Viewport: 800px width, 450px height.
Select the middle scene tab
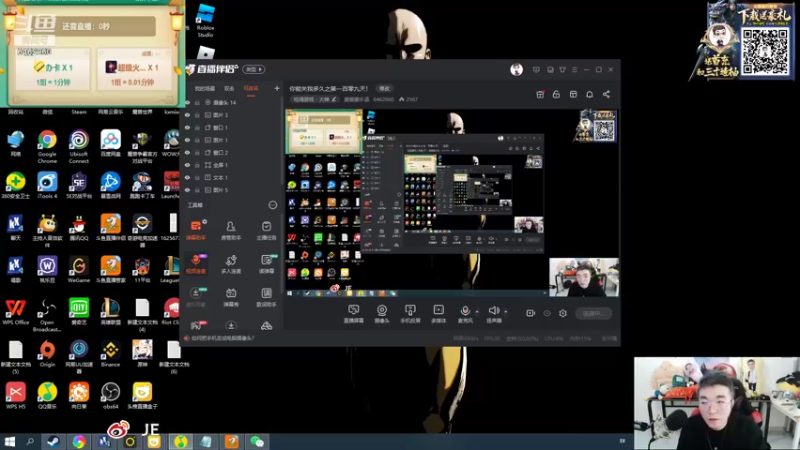(x=229, y=88)
